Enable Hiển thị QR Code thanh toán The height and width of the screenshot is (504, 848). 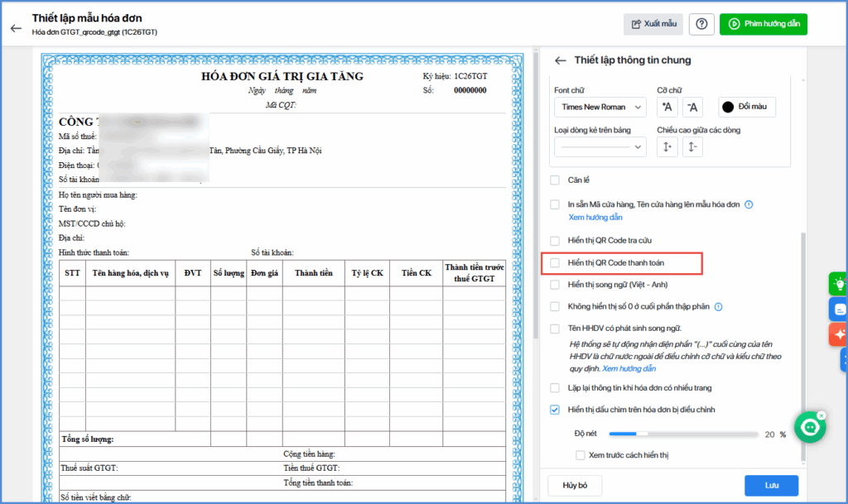pos(556,263)
